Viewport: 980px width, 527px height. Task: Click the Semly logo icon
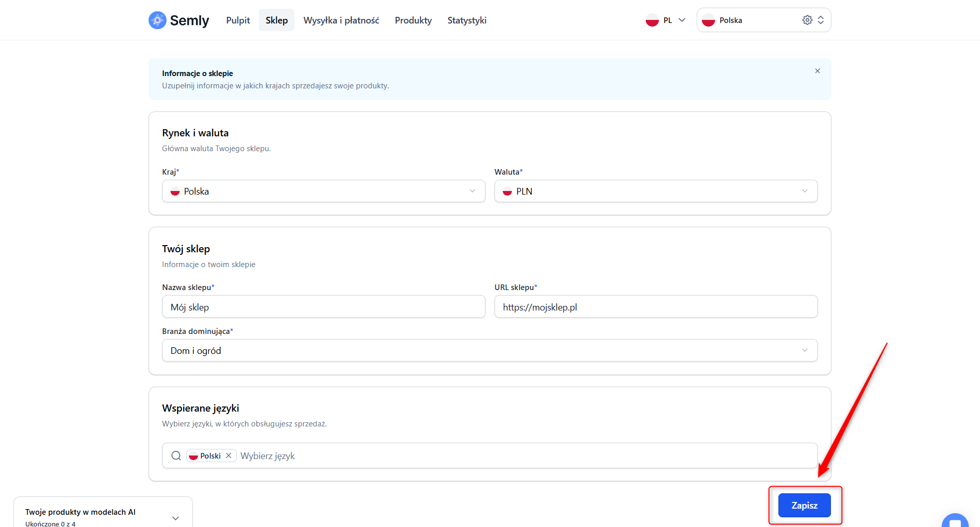[157, 20]
